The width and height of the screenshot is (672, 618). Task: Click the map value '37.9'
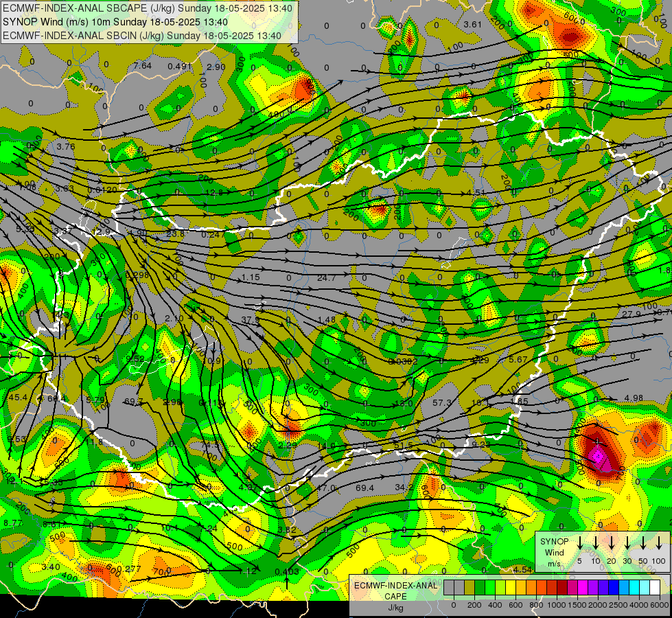coord(251,320)
